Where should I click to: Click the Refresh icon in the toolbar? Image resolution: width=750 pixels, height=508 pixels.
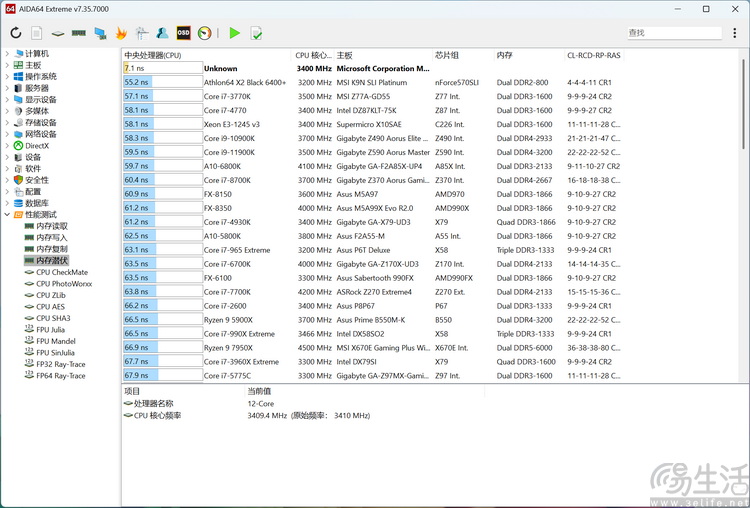pyautogui.click(x=15, y=33)
